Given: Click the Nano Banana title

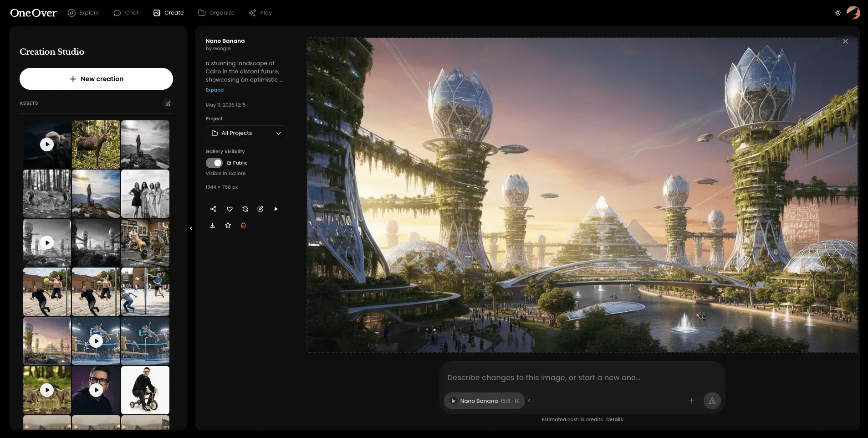Looking at the screenshot, I should [x=225, y=41].
